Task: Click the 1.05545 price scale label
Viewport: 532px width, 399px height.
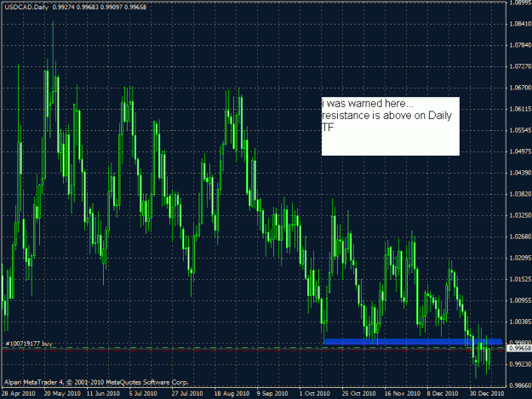Action: [520, 130]
